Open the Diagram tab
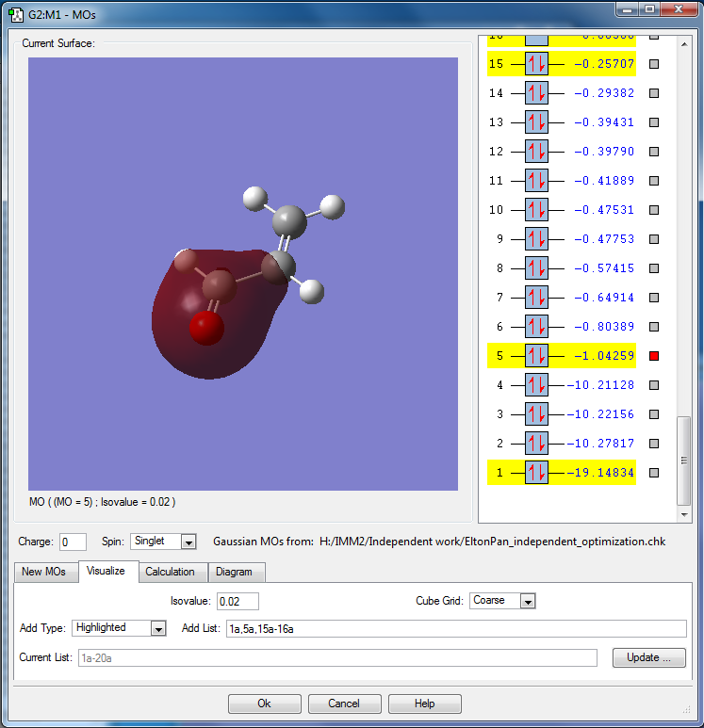The height and width of the screenshot is (728, 704). (235, 572)
